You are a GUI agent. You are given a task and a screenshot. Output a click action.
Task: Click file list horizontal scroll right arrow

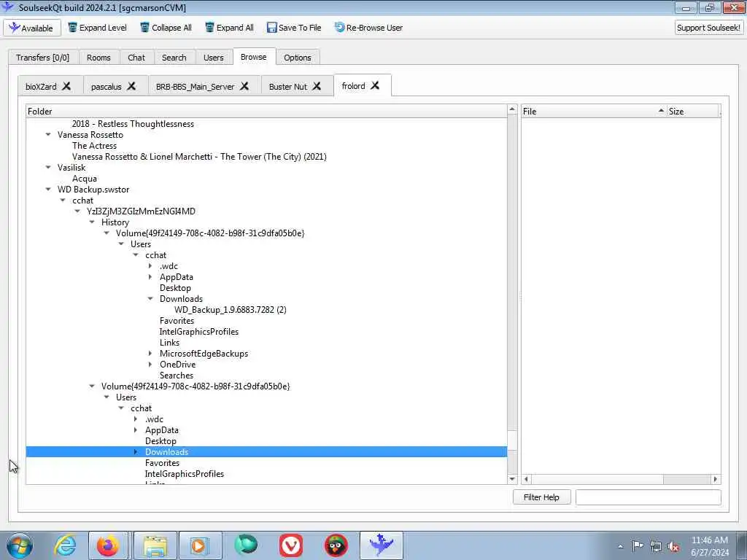point(716,480)
